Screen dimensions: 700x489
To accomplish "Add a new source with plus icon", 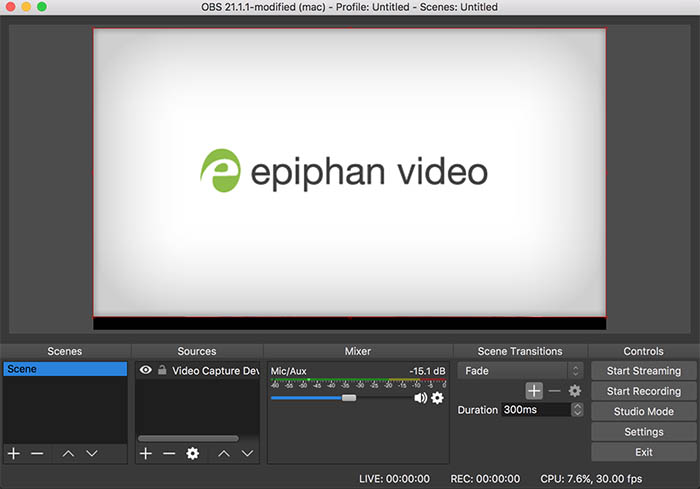I will pos(146,454).
